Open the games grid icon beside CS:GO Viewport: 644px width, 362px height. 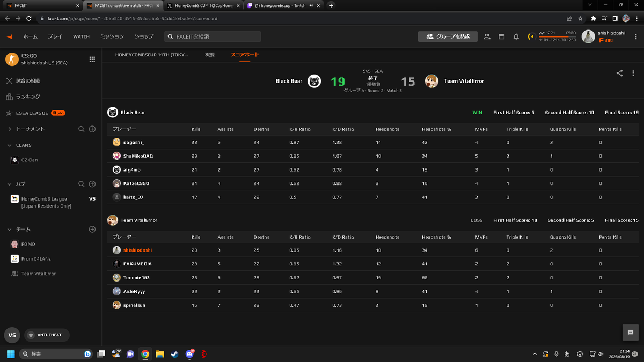point(92,59)
